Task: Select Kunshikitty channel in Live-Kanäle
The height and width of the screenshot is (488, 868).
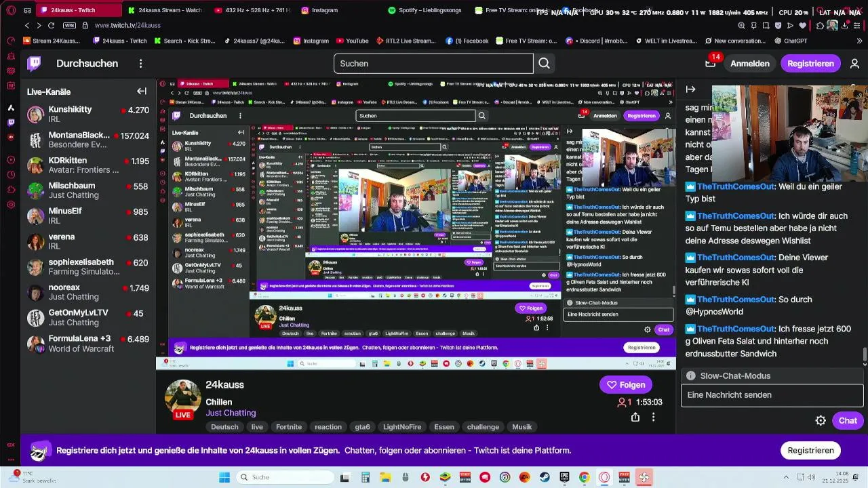Action: (88, 114)
